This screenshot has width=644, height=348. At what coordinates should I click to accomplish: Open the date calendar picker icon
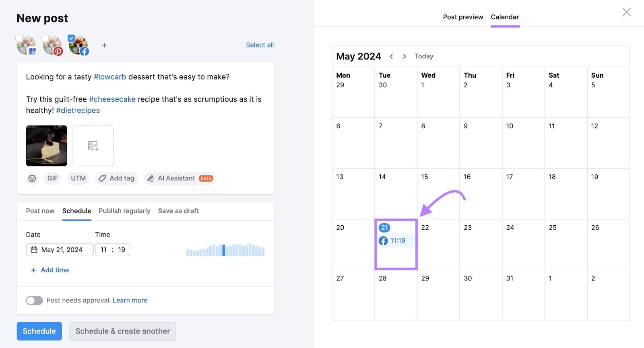coord(35,249)
